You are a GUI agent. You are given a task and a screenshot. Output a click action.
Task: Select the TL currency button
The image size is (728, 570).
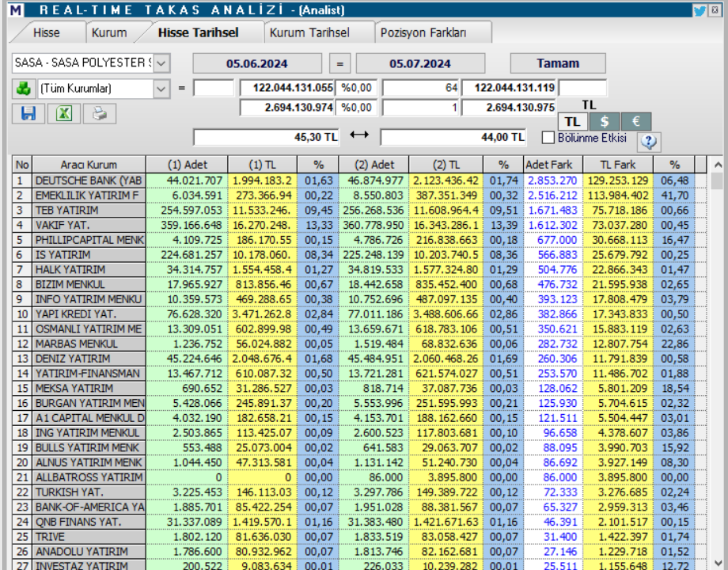point(573,121)
